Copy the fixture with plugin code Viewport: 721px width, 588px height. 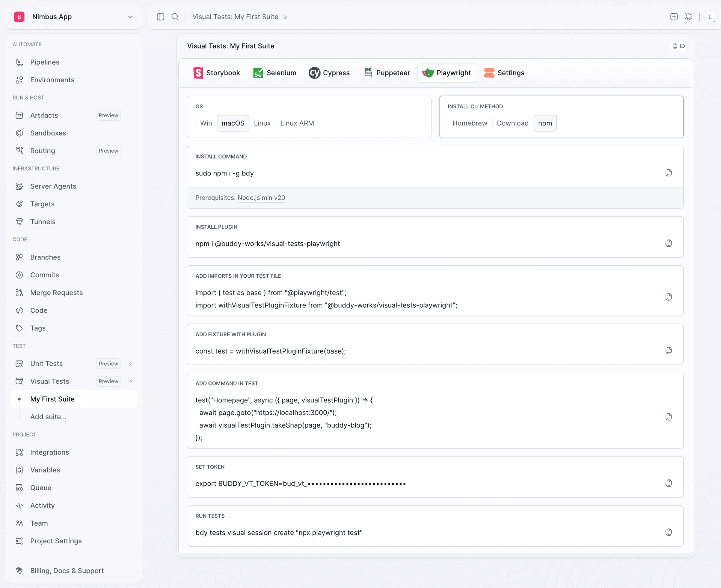click(668, 351)
